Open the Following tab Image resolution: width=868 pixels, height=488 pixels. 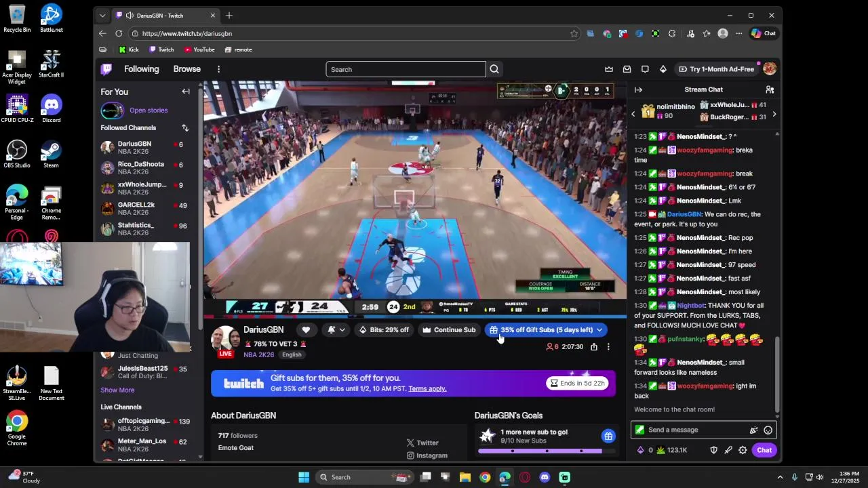click(141, 69)
